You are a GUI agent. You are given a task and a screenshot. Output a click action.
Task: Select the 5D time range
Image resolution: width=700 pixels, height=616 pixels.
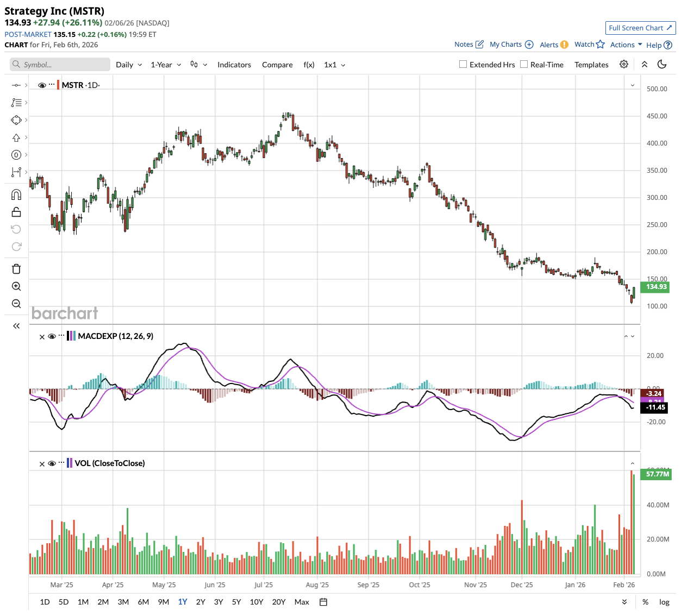64,602
